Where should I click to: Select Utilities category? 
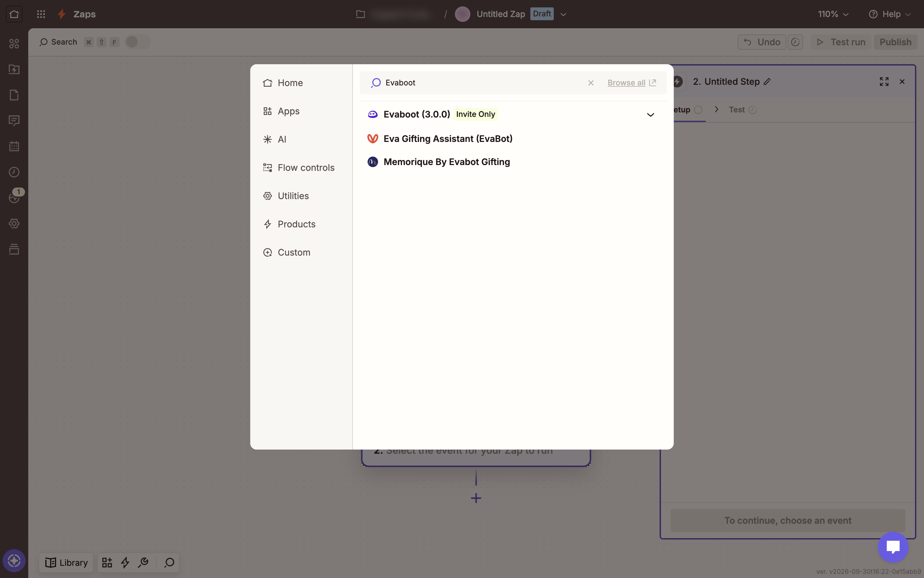coord(286,196)
